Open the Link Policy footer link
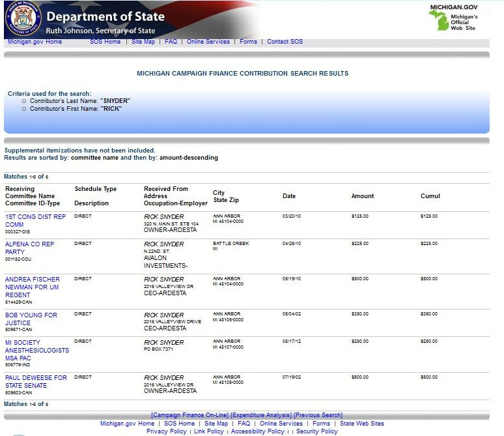The width and height of the screenshot is (504, 436). tap(209, 431)
